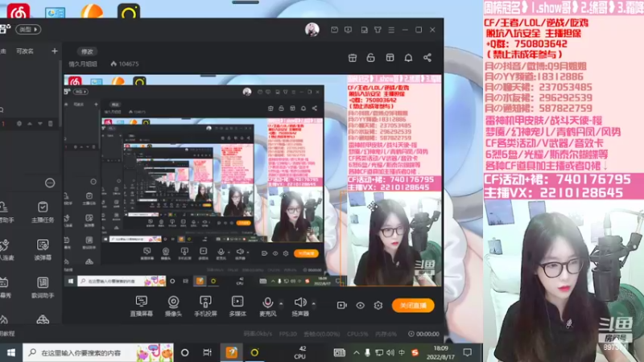Viewport: 644px width, 362px height.
Task: Click the 修改 edit button
Action: (x=87, y=51)
